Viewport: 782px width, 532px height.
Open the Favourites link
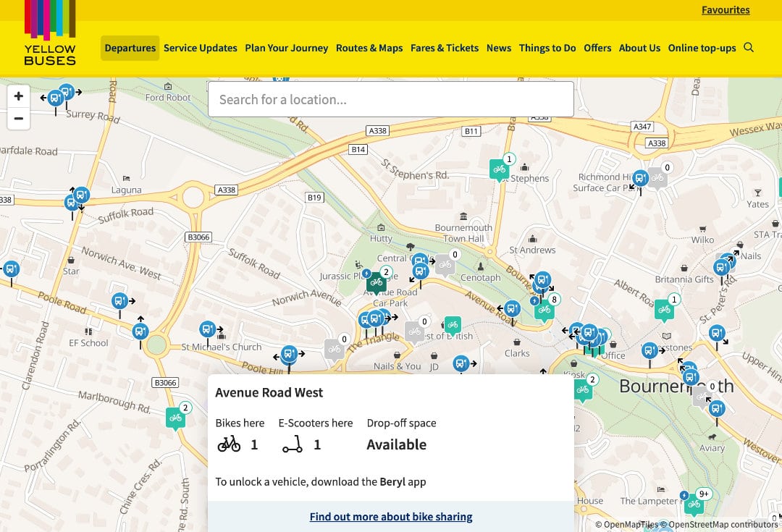(726, 10)
